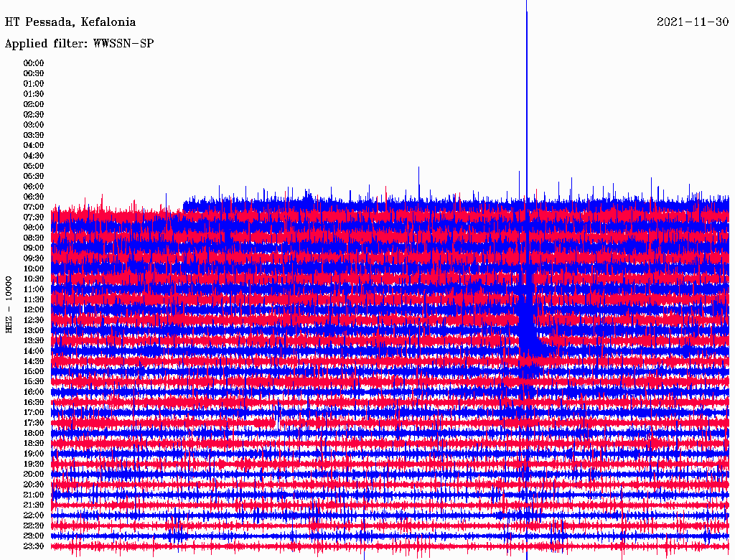Screen dimensions: 735x560
Task: Click the 09:30 time label
Action: tap(34, 258)
